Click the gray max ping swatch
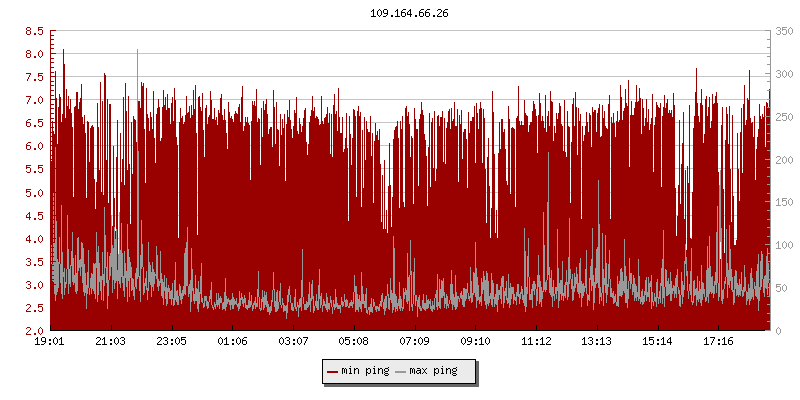The width and height of the screenshot is (800, 400). pyautogui.click(x=400, y=371)
